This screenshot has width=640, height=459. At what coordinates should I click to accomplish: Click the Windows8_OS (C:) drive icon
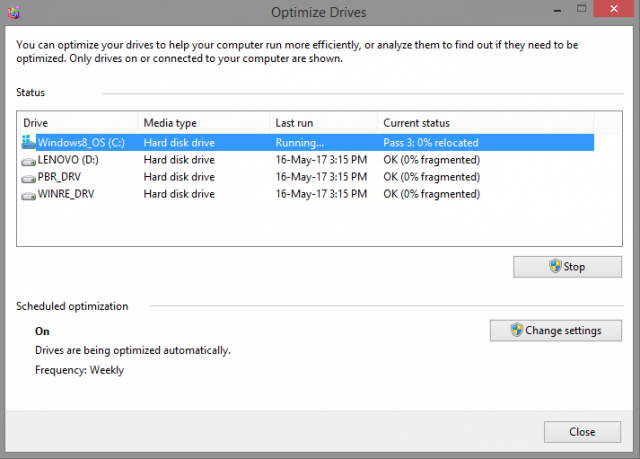click(28, 143)
